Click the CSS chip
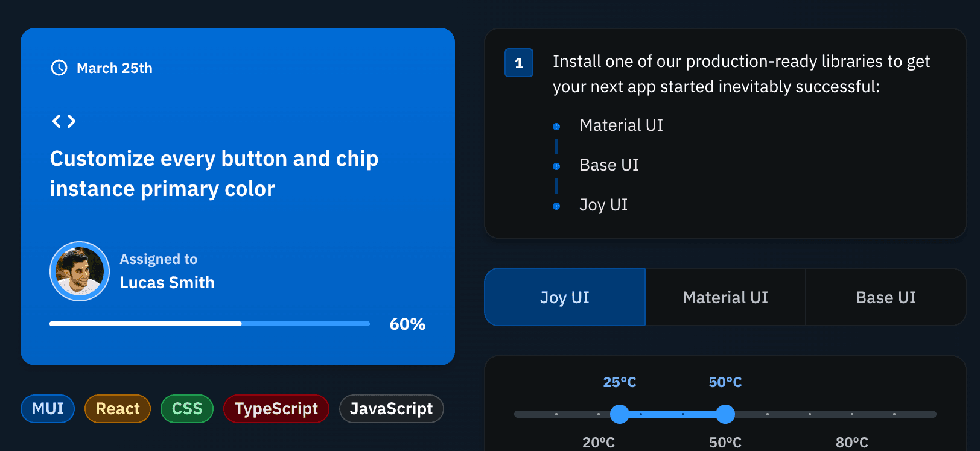980x451 pixels. pyautogui.click(x=187, y=409)
